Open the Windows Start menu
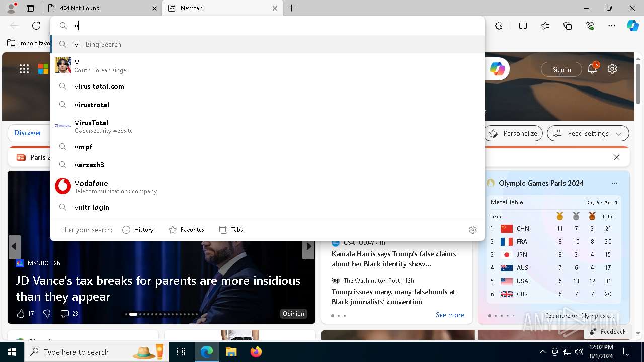The width and height of the screenshot is (644, 362). (12, 352)
